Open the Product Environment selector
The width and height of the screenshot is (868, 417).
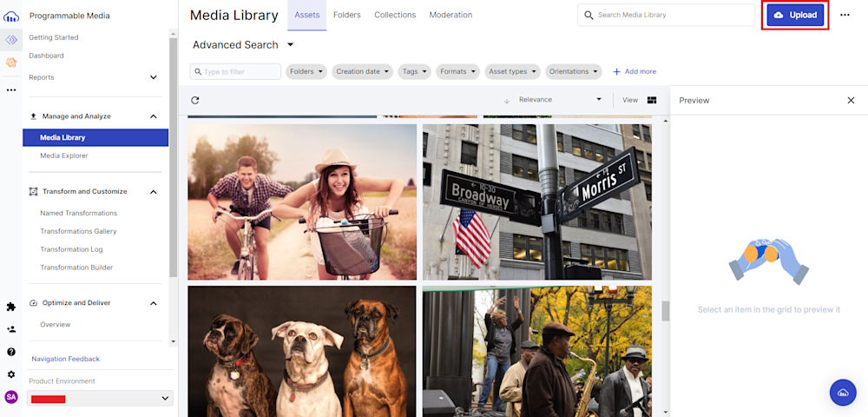click(x=100, y=398)
